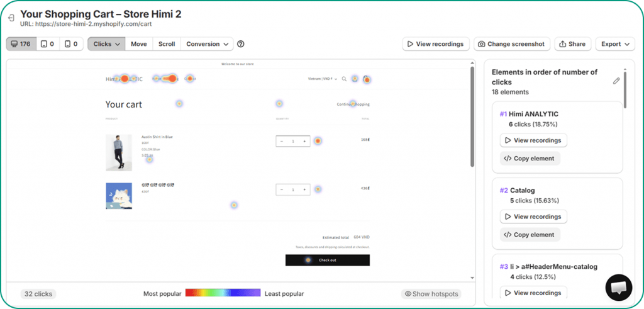The width and height of the screenshot is (644, 309).
Task: Click the #3 li > a#HeaderMenu-catalog title
Action: click(548, 267)
